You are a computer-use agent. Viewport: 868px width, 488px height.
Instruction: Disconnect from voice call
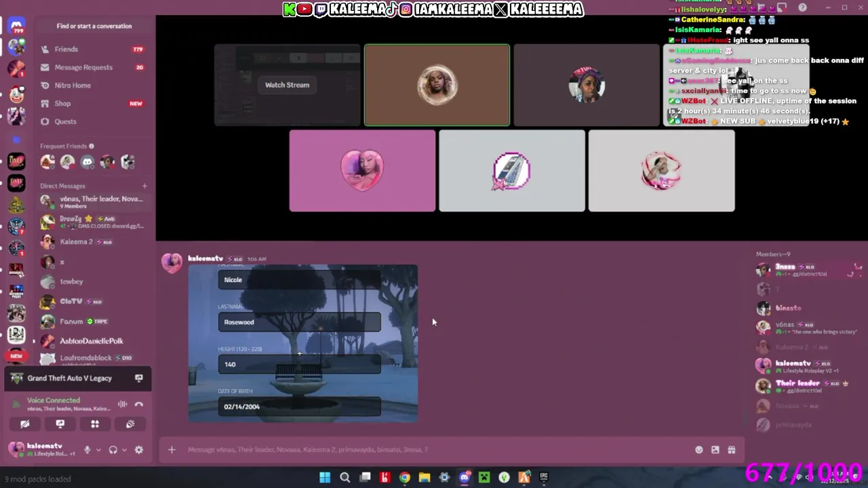pyautogui.click(x=139, y=404)
